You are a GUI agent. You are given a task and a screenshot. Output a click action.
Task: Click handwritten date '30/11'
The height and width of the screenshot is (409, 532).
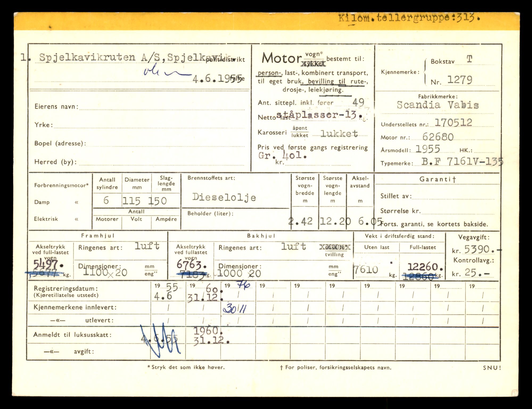234,309
